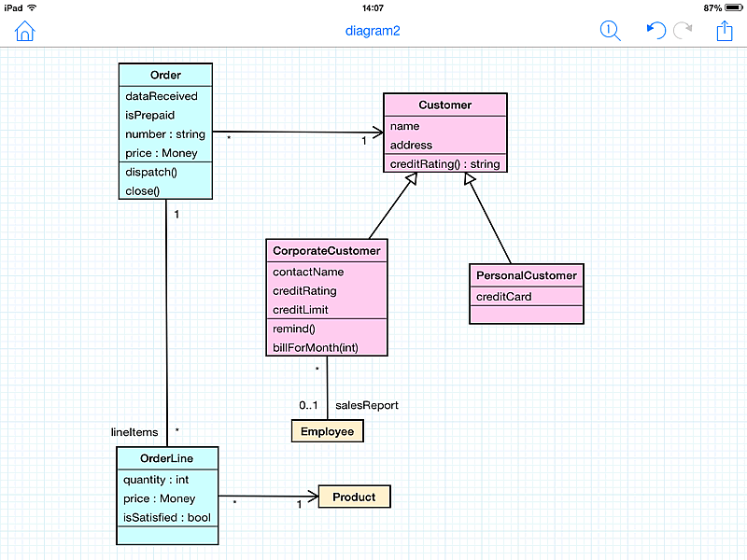Tap the dataReceived attribute in Order
747x560 pixels.
(x=161, y=96)
